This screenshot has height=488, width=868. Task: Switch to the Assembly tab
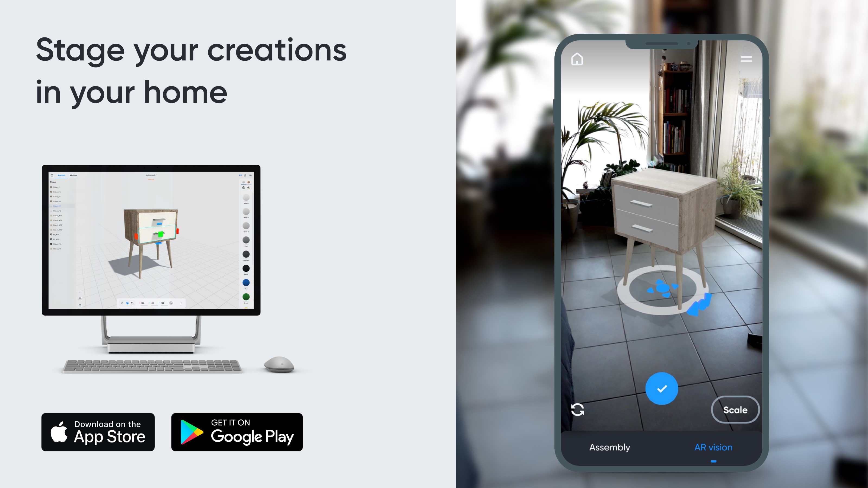609,447
